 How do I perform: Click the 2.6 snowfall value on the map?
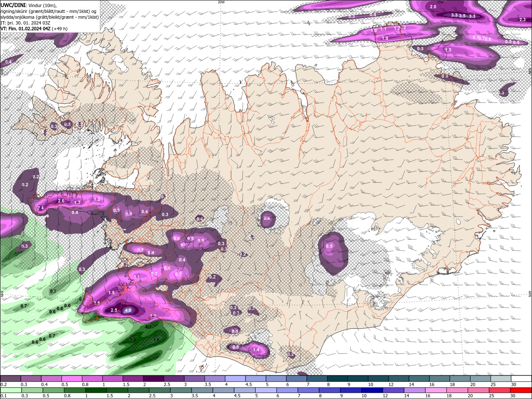(61, 201)
